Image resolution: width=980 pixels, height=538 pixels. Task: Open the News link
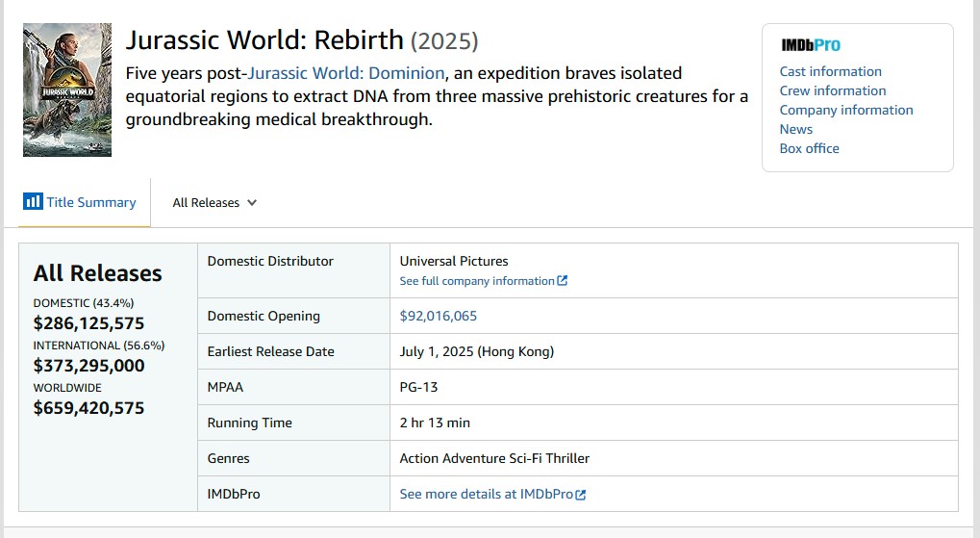(x=795, y=130)
